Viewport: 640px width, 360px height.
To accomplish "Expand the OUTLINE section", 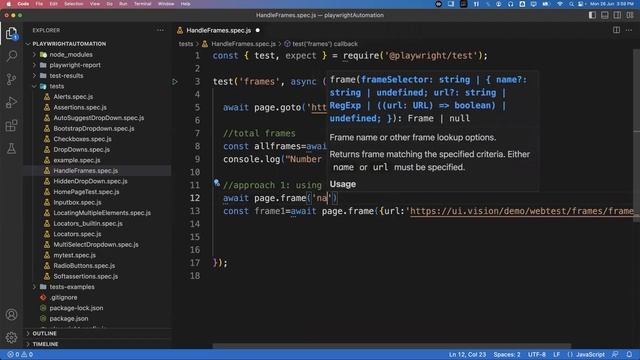I will click(44, 333).
